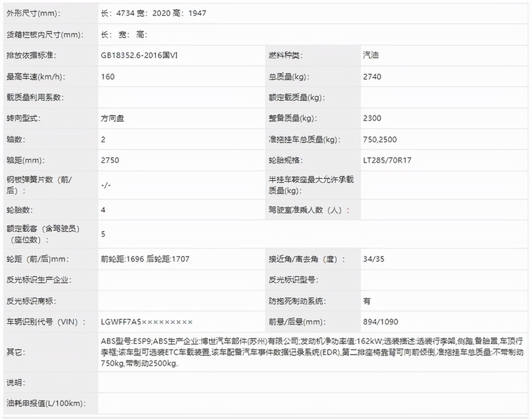Screen dimensions: 532x419
Task: Click the 其它 label
Action: click(x=16, y=352)
